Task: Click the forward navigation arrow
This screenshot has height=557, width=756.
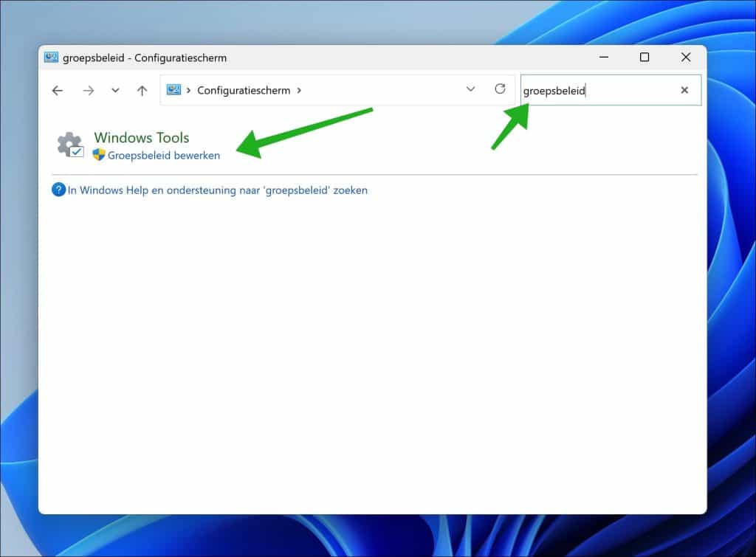Action: click(x=89, y=90)
